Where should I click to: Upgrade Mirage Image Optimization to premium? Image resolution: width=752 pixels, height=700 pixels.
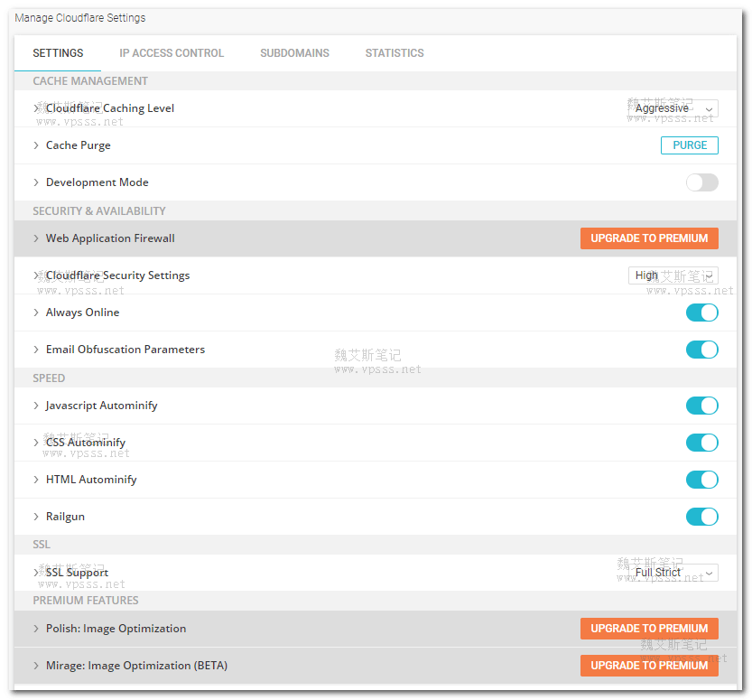point(649,665)
